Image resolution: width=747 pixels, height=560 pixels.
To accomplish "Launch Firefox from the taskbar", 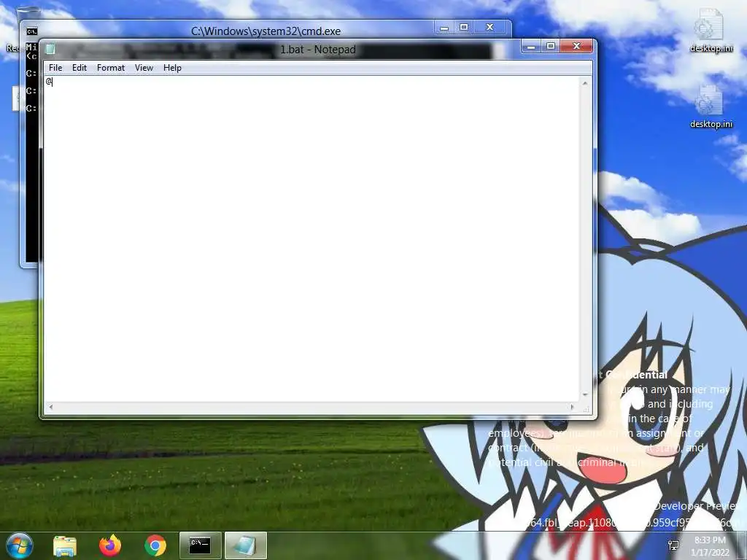I will 109,545.
